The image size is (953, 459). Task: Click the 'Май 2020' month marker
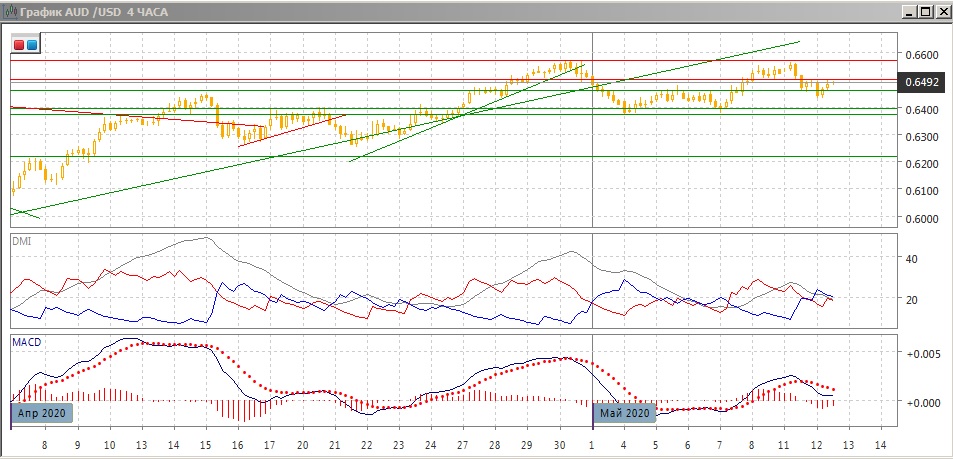tap(626, 412)
